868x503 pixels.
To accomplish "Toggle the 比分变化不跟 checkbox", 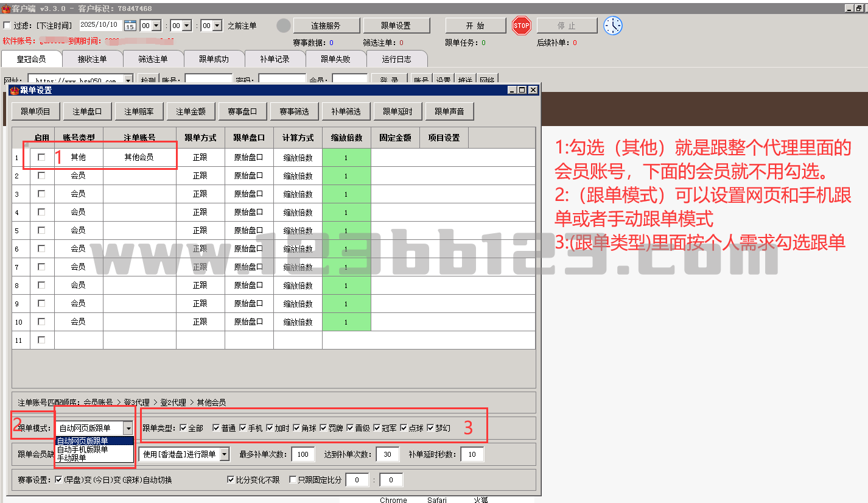I will (x=230, y=480).
